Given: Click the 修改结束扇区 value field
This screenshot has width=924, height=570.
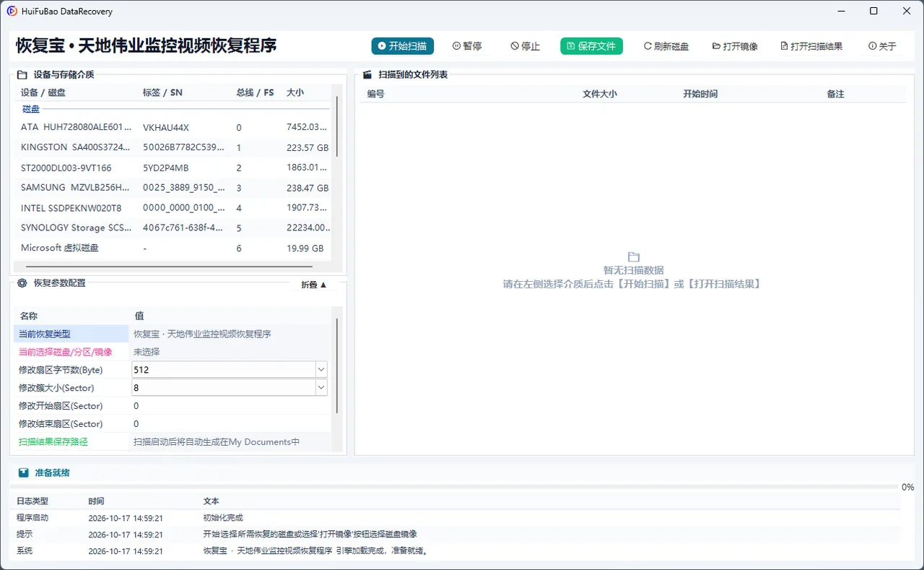Looking at the screenshot, I should [x=231, y=424].
